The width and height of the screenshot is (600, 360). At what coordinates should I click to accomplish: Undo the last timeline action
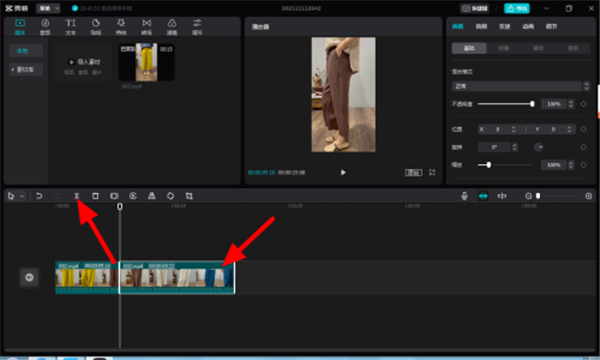(39, 196)
